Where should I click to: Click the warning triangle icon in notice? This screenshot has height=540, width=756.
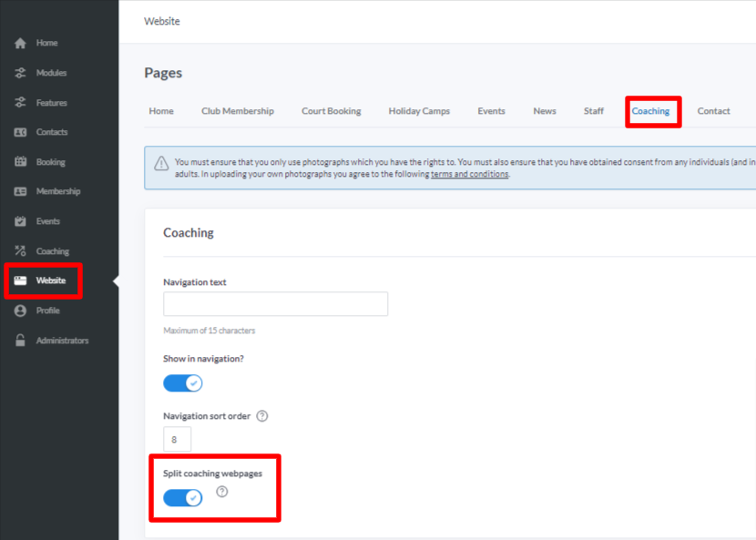point(161,164)
